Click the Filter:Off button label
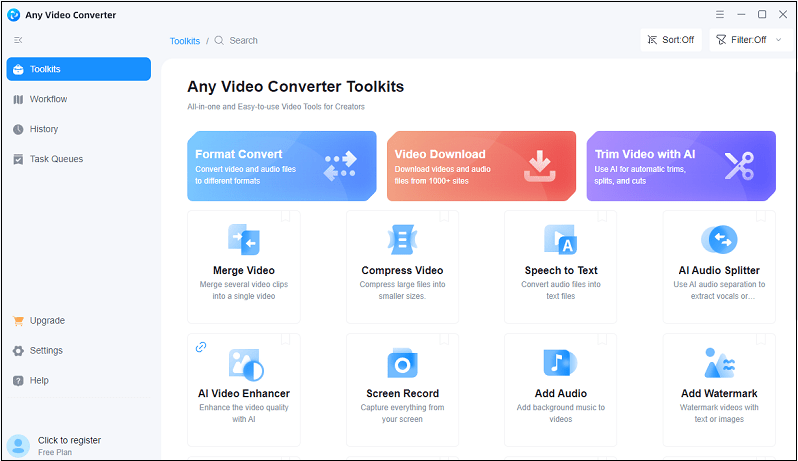The height and width of the screenshot is (461, 798). (x=748, y=40)
